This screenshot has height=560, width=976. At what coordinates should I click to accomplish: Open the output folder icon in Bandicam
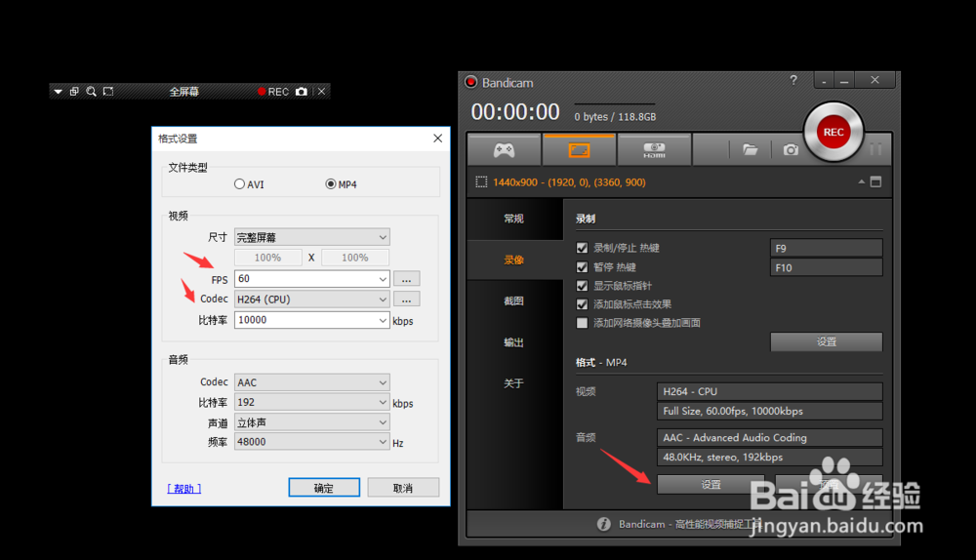point(750,150)
